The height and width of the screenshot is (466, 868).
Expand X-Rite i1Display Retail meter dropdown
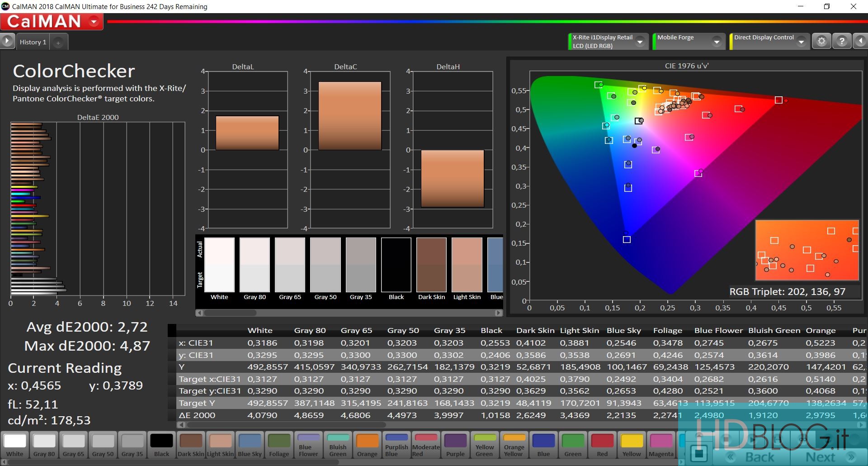pos(640,42)
